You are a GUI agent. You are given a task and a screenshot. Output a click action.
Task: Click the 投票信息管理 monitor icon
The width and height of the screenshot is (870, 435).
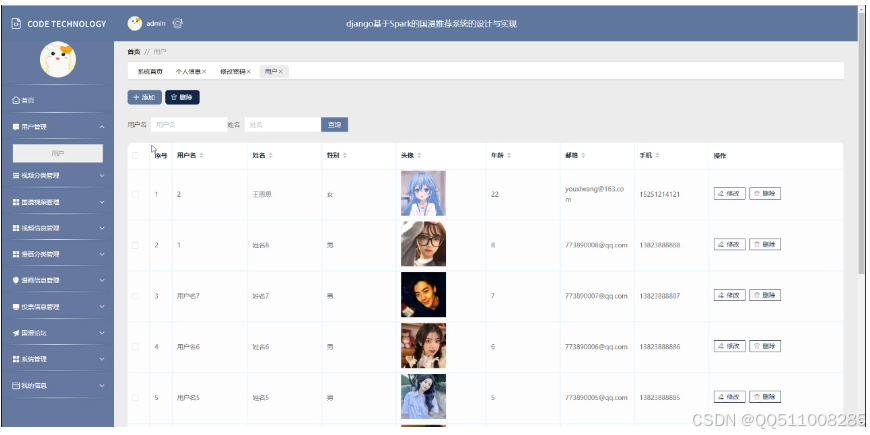click(x=16, y=307)
